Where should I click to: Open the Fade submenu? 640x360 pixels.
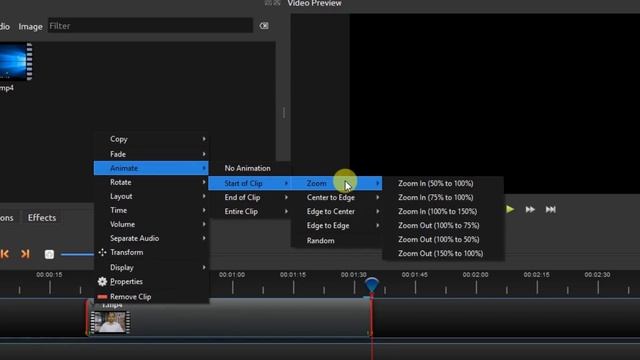[x=151, y=154]
